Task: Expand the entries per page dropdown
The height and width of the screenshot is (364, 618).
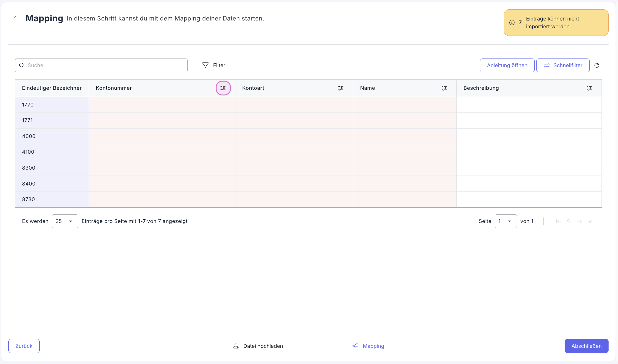Action: (65, 221)
